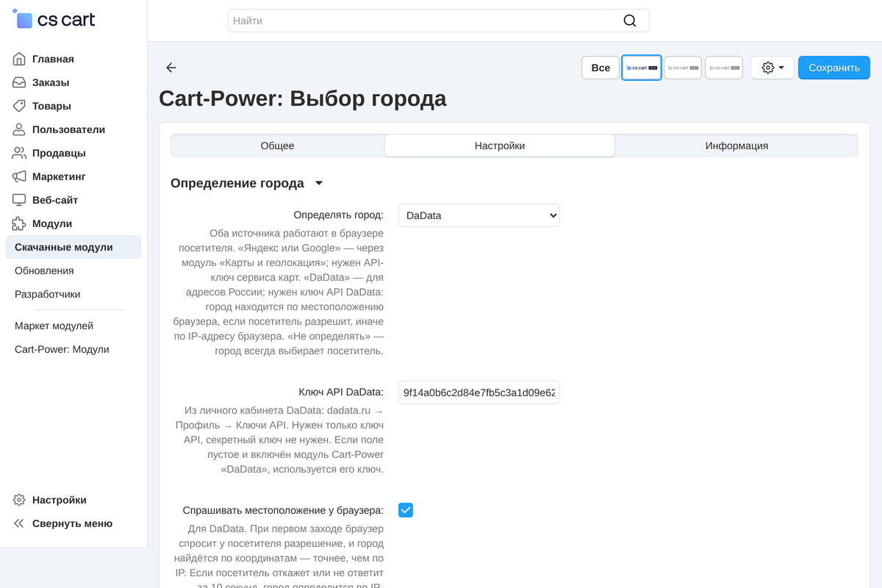Open Маркет модулей in the sidebar

[54, 326]
